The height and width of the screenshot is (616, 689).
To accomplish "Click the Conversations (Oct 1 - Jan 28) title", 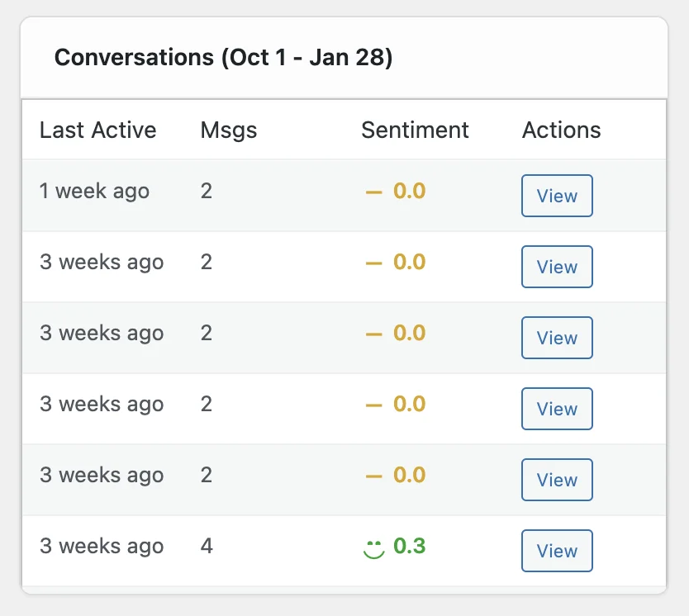I will click(223, 59).
